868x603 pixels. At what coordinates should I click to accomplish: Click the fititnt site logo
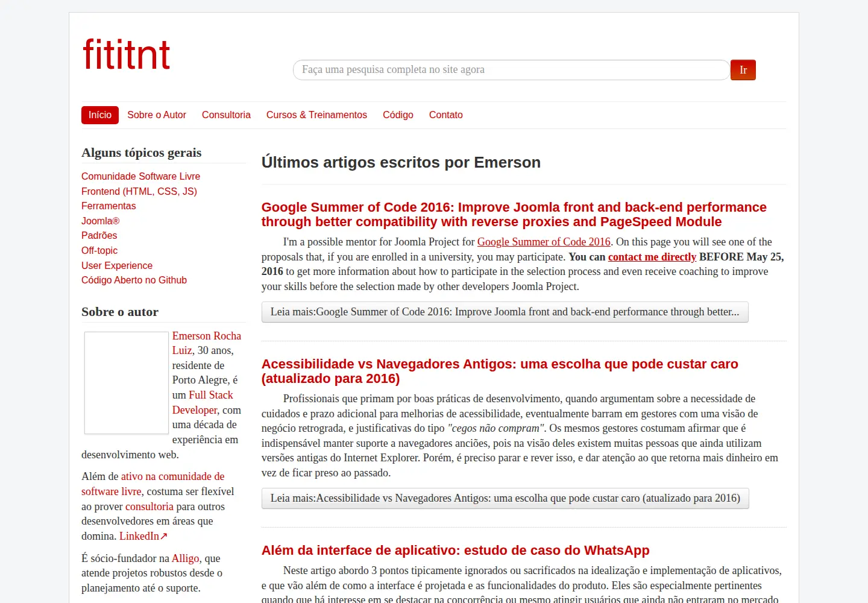126,54
